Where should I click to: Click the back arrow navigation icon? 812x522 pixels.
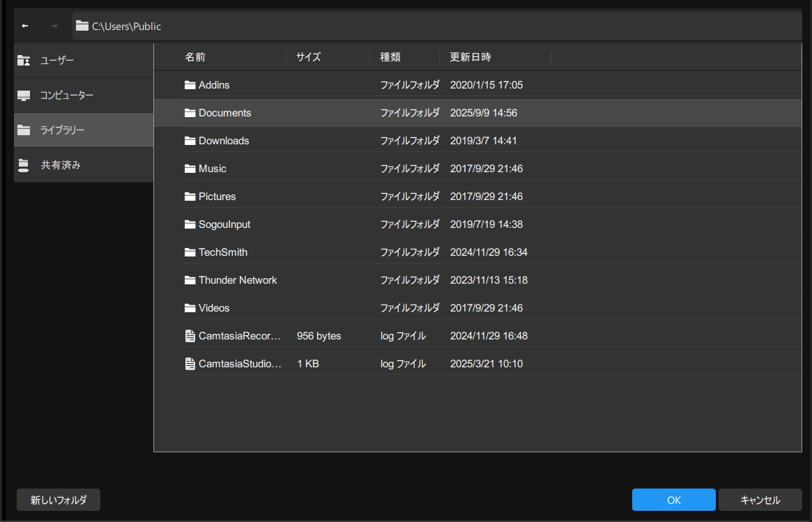pyautogui.click(x=25, y=26)
